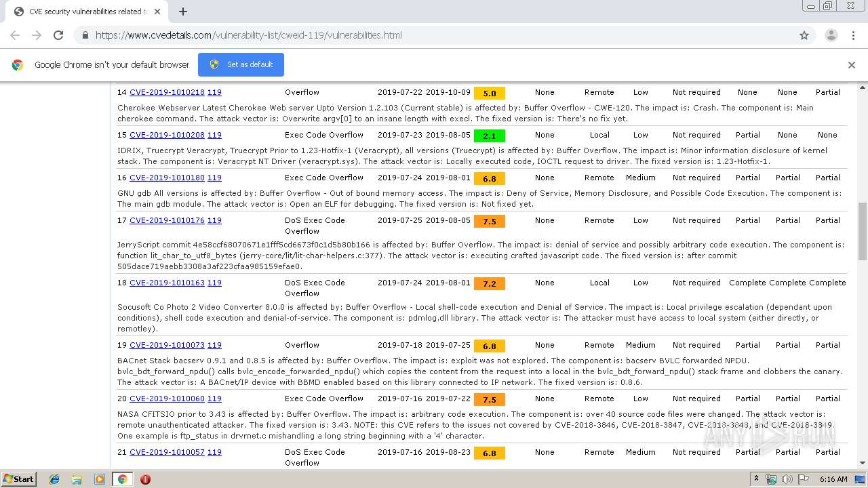The height and width of the screenshot is (488, 868).
Task: Select the 6.8 score cell for CVE-2019-1010057
Action: (489, 453)
